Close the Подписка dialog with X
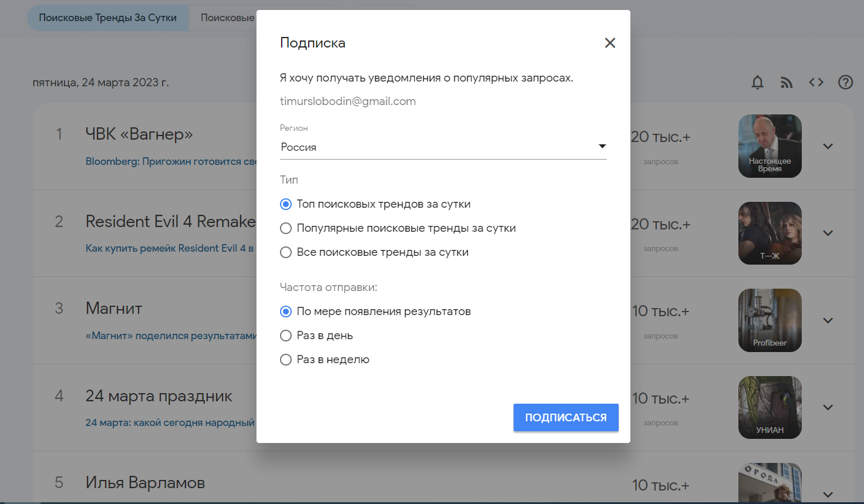Image resolution: width=864 pixels, height=504 pixels. (610, 43)
